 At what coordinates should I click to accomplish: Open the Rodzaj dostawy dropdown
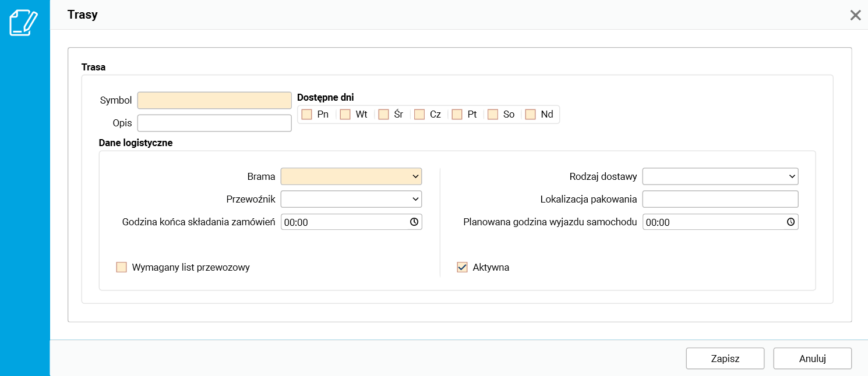coord(720,176)
